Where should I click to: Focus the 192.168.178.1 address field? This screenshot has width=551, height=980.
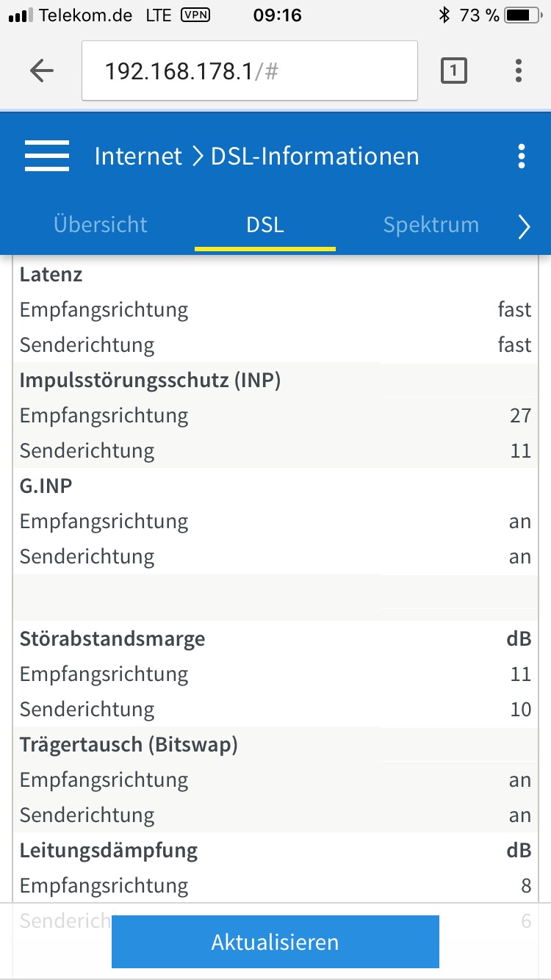coord(250,71)
